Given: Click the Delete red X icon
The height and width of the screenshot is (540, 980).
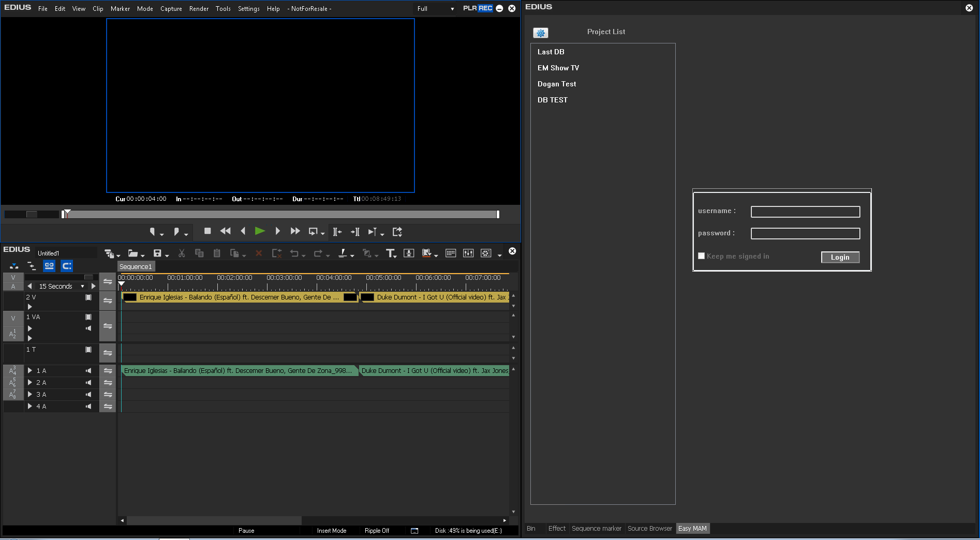Looking at the screenshot, I should click(259, 253).
